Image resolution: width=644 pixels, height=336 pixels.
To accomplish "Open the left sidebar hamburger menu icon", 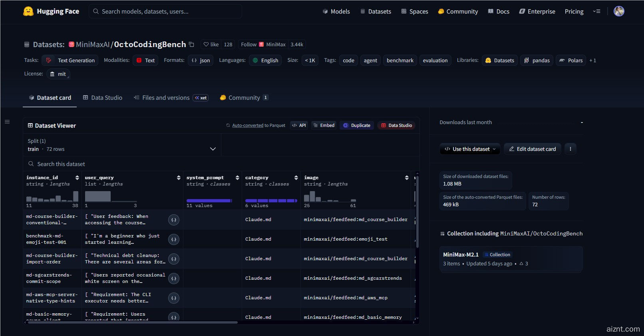I will [7, 122].
